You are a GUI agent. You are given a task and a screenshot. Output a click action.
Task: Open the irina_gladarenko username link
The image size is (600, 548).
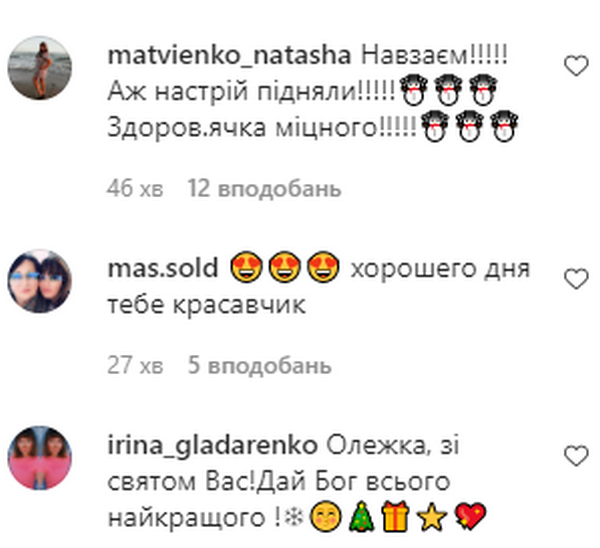[x=212, y=446]
